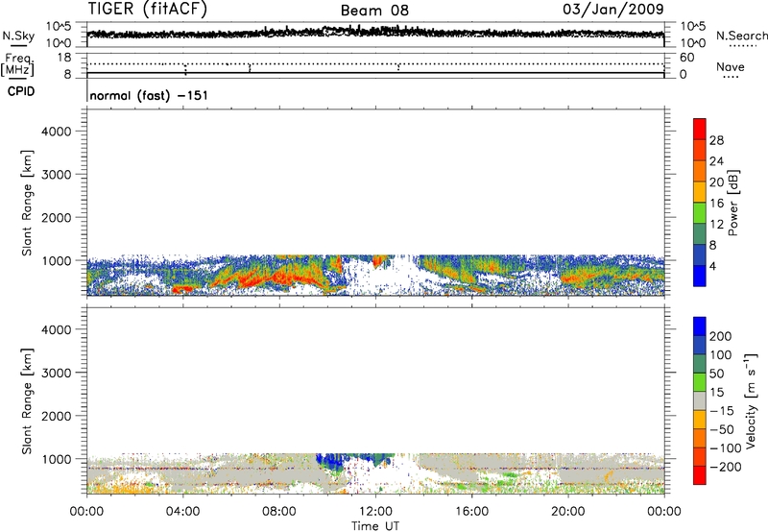Image resolution: width=768 pixels, height=532 pixels.
Task: Click the -200 value on Velocity colorbar
Action: point(725,467)
